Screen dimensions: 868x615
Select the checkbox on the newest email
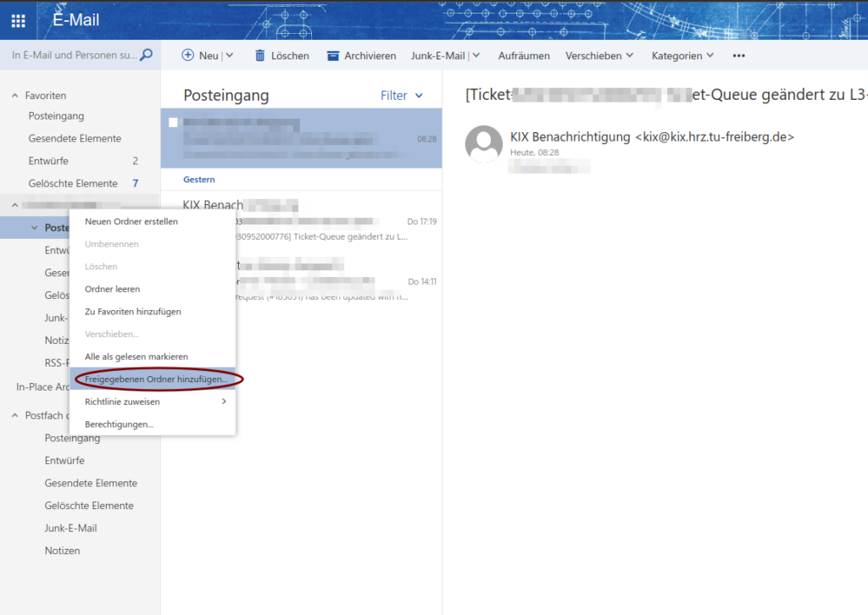pos(173,121)
